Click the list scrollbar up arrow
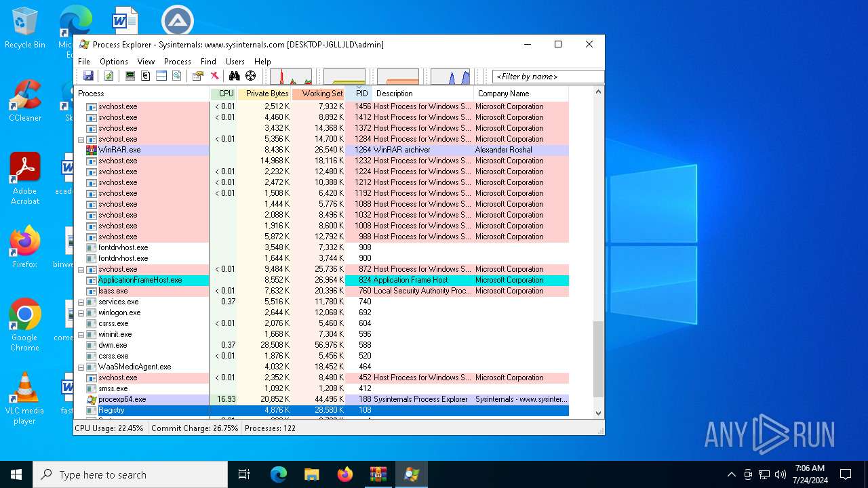Viewport: 868px width, 488px height. click(598, 92)
